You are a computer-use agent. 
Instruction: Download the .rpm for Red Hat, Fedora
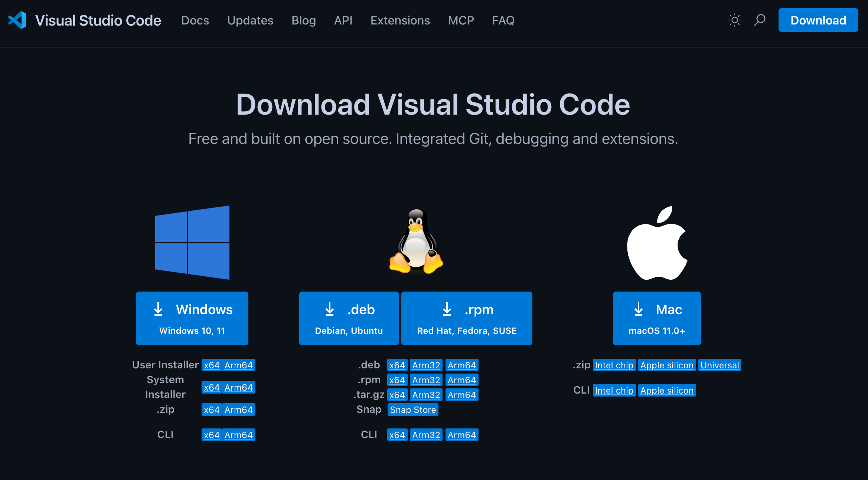coord(467,318)
